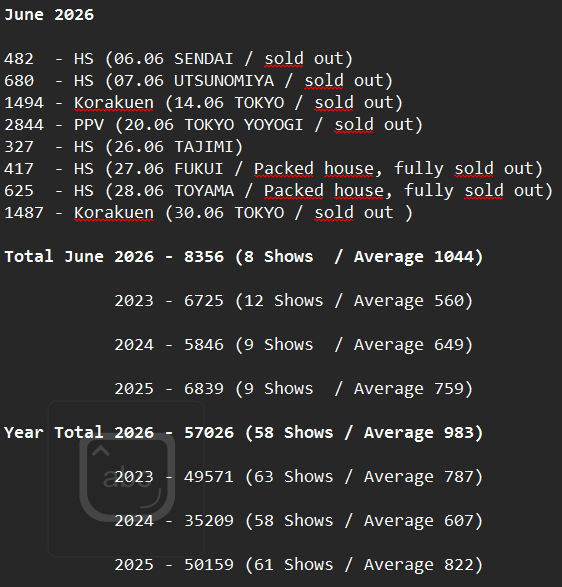Click the word TAJIMI
This screenshot has height=587, width=562.
tap(204, 147)
